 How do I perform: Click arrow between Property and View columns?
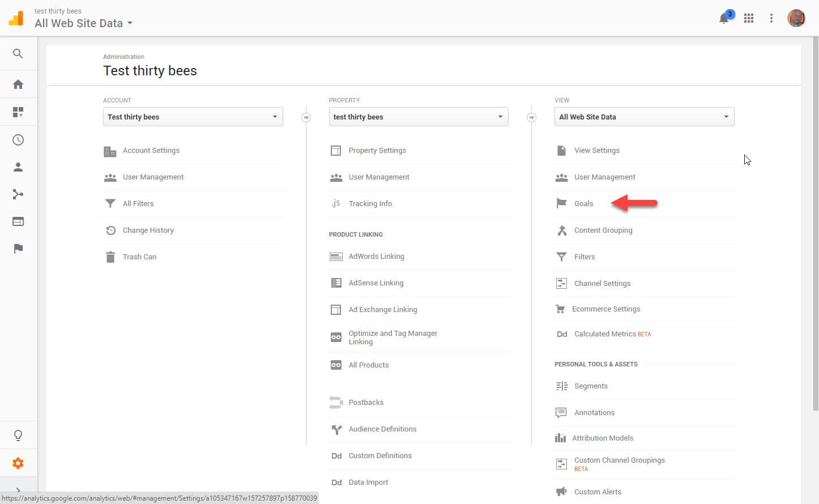click(x=531, y=117)
